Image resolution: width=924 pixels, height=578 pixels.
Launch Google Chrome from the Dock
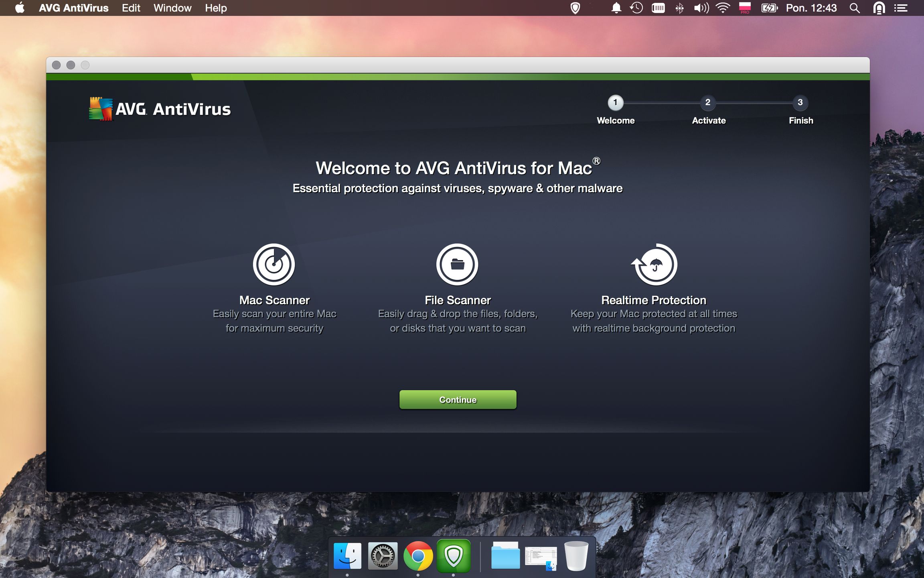click(419, 556)
